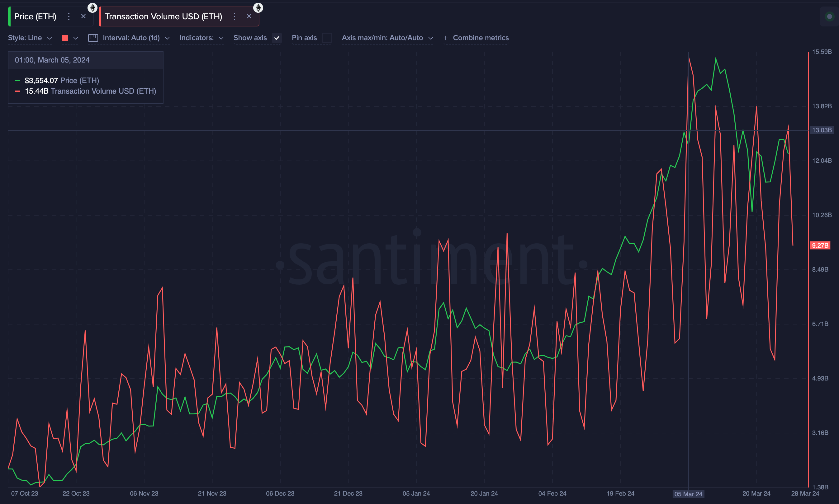Remove the Price (ETH) metric
The image size is (839, 504).
pos(84,16)
